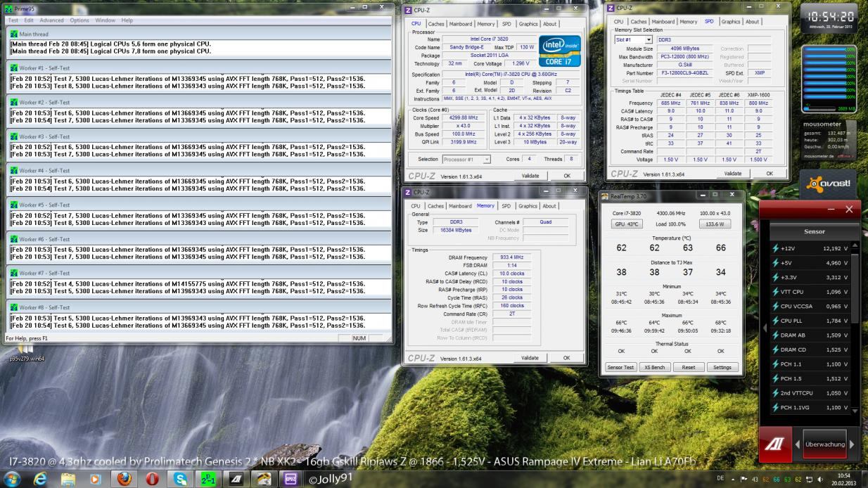Click the Main thread window icon in Prime95

point(13,34)
